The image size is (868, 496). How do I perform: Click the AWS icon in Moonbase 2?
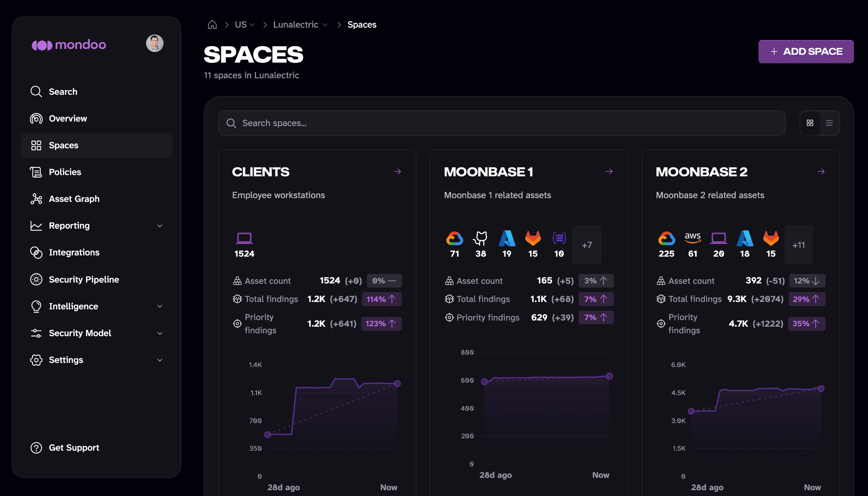tap(693, 238)
